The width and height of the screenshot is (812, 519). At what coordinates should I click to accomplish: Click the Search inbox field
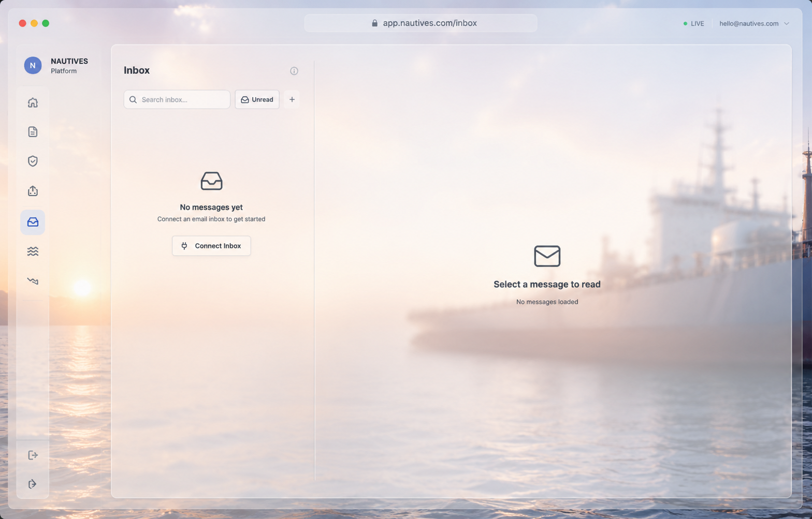[x=177, y=99]
